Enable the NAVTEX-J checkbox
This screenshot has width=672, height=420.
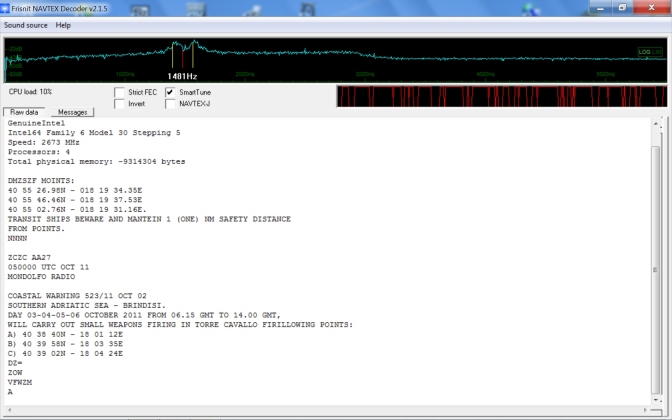click(170, 103)
